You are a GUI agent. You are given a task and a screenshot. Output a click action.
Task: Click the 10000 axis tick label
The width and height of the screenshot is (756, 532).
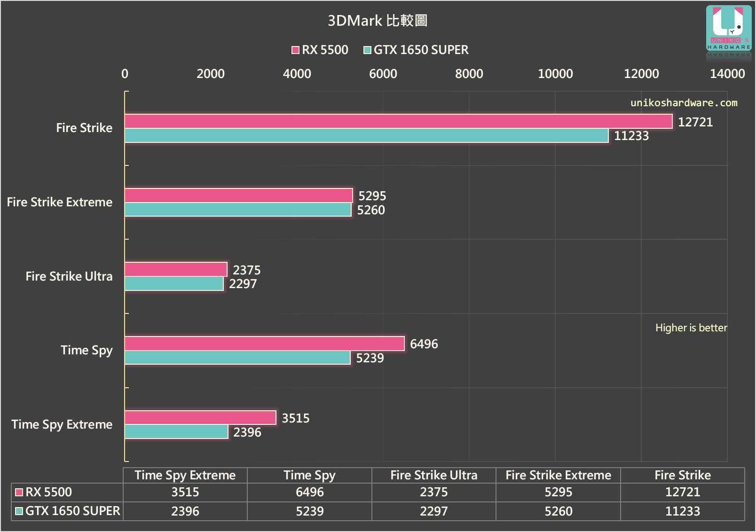pos(555,74)
